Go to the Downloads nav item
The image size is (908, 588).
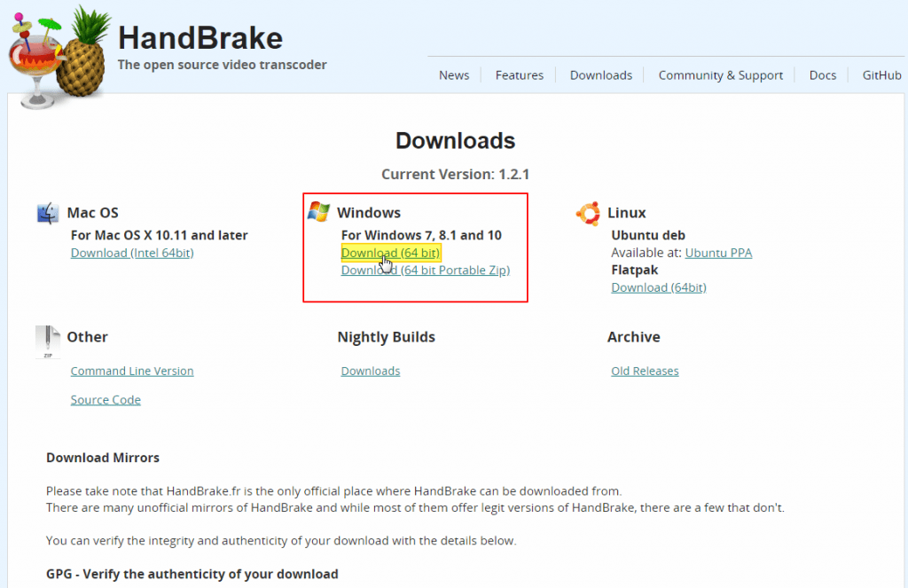(601, 75)
